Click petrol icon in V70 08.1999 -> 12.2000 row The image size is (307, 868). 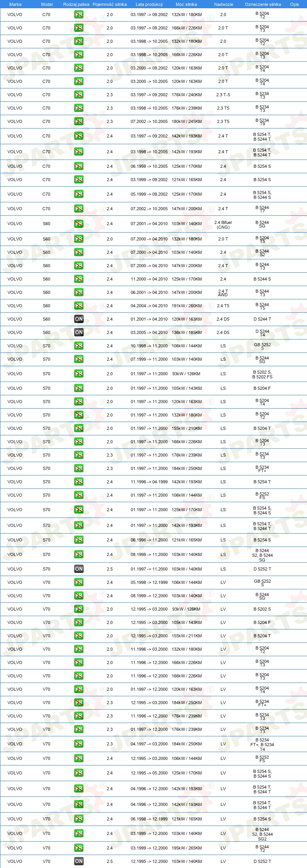click(x=79, y=596)
